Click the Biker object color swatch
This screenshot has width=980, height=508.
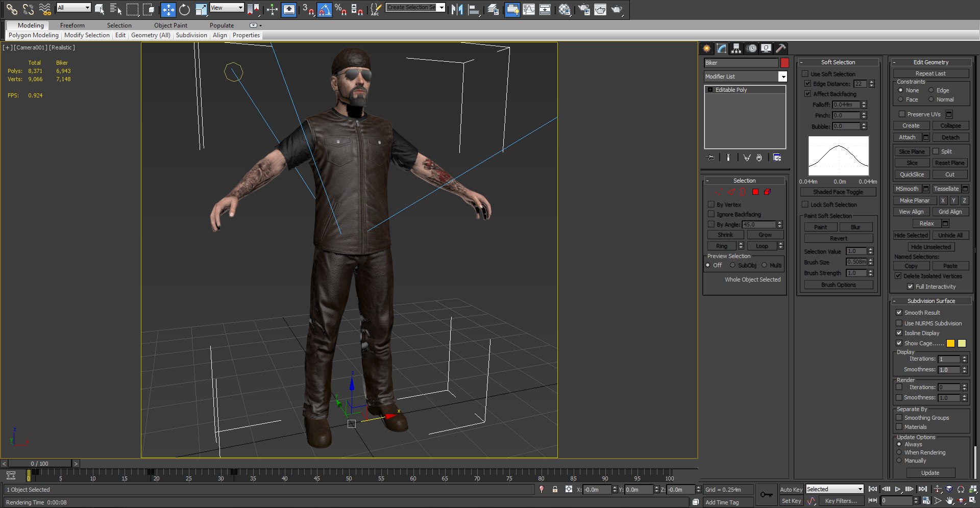click(x=785, y=63)
